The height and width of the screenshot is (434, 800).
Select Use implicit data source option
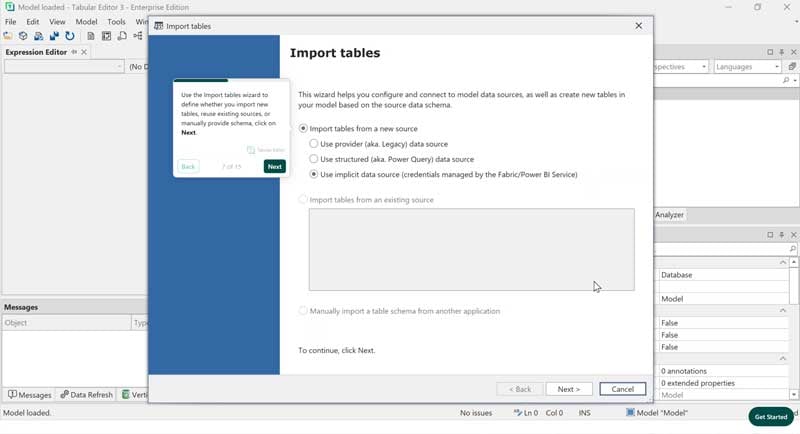coord(314,174)
